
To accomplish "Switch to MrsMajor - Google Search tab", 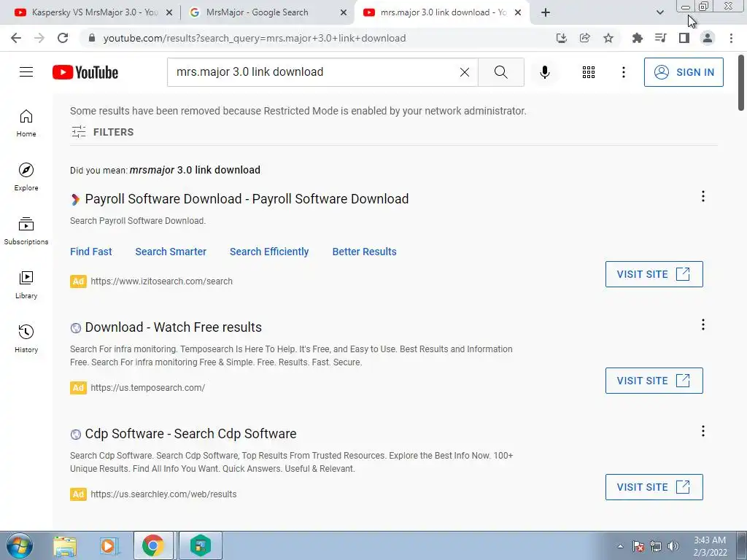I will (257, 12).
